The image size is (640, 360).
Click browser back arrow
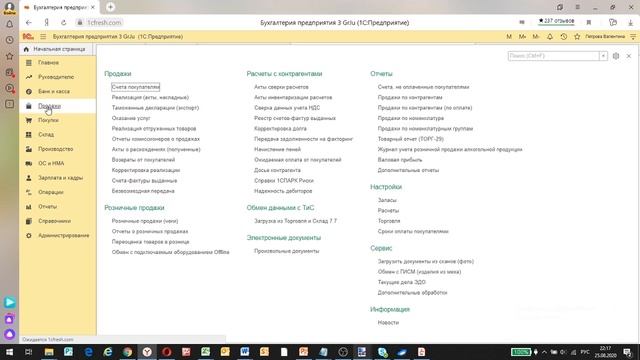28,22
